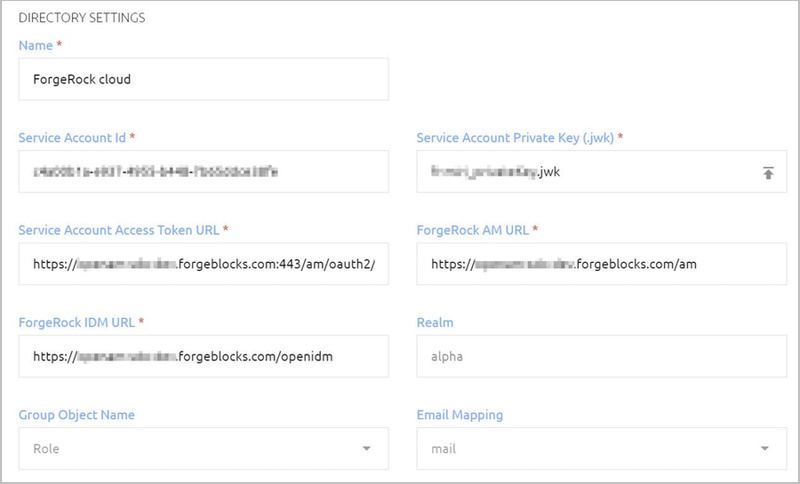Image resolution: width=800 pixels, height=484 pixels.
Task: Click the Service Account Id label
Action: pyautogui.click(x=72, y=138)
